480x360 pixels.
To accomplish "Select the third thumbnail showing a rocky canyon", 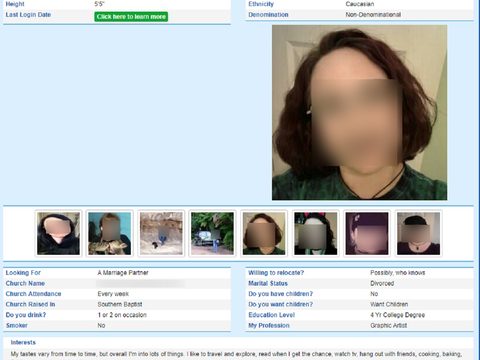I will tap(161, 233).
